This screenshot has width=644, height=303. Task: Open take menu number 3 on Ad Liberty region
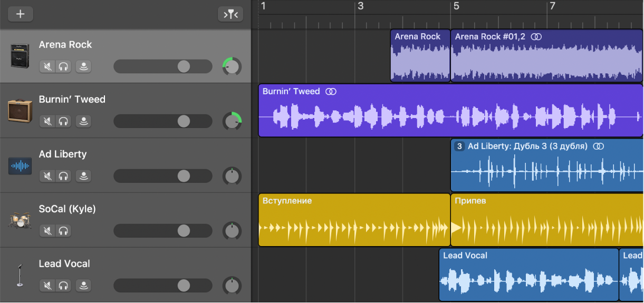pyautogui.click(x=459, y=146)
